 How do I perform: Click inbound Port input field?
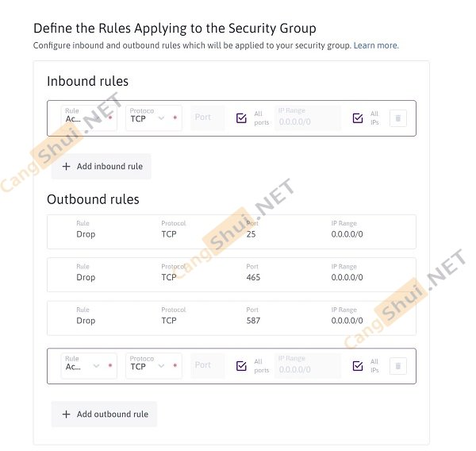click(208, 118)
